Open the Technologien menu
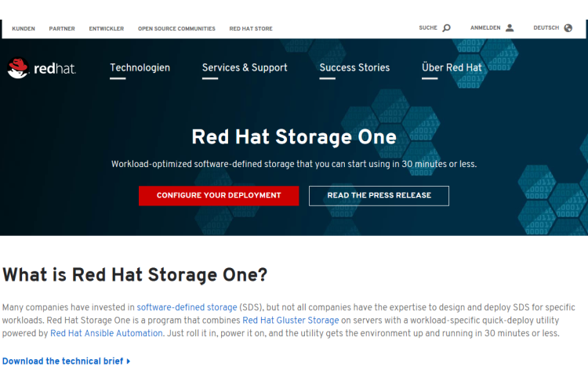 tap(140, 68)
